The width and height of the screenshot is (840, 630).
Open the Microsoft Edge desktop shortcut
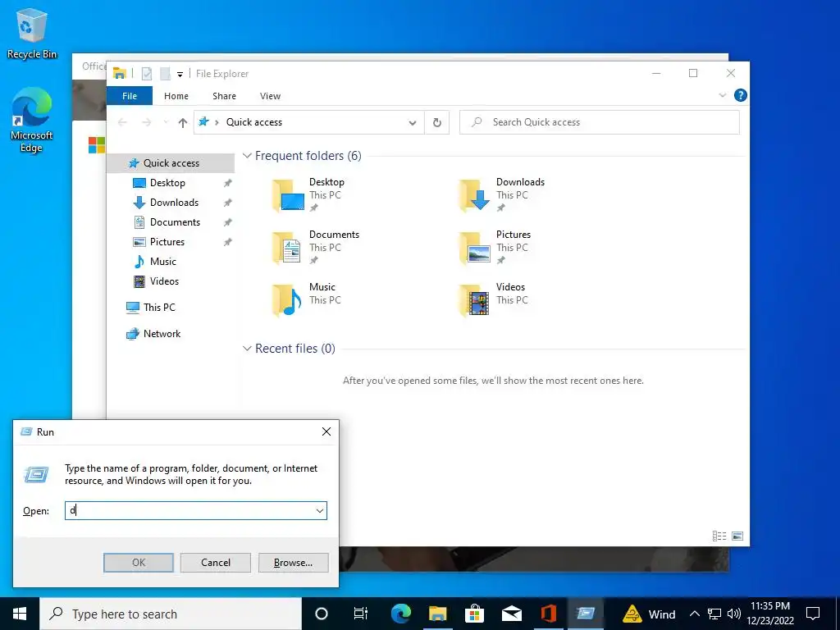32,120
